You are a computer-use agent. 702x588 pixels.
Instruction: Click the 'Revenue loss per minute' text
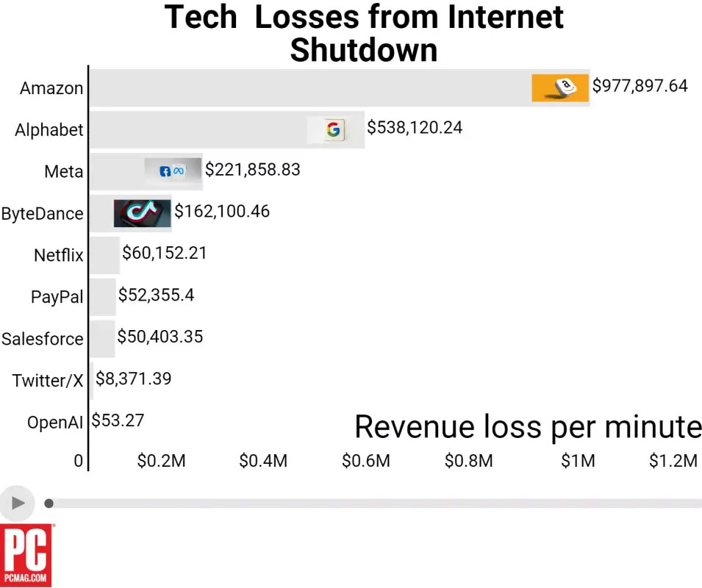click(526, 426)
